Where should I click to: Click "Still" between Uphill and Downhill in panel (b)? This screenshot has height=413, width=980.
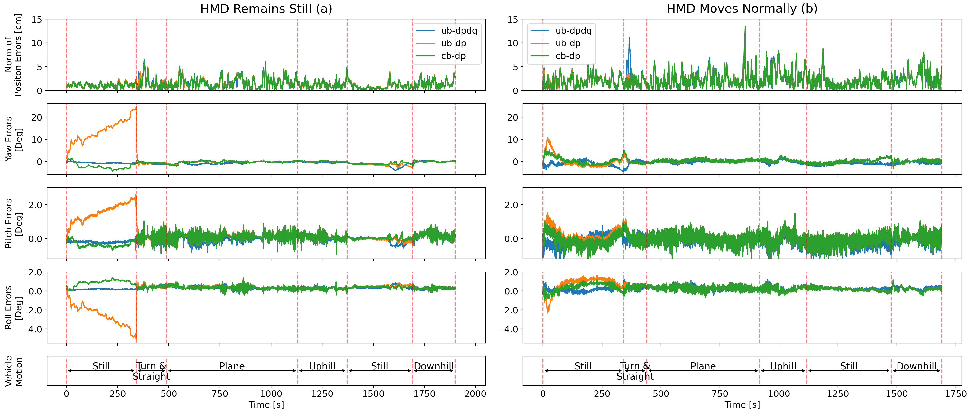tap(849, 366)
